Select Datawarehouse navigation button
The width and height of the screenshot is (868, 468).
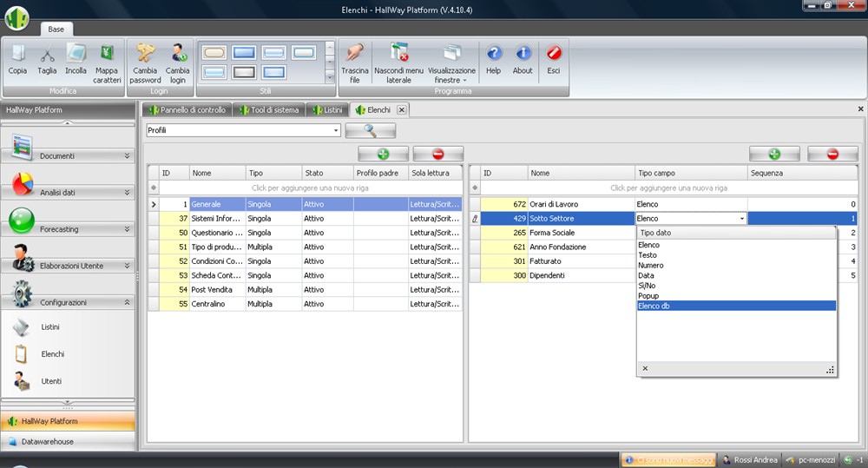68,442
